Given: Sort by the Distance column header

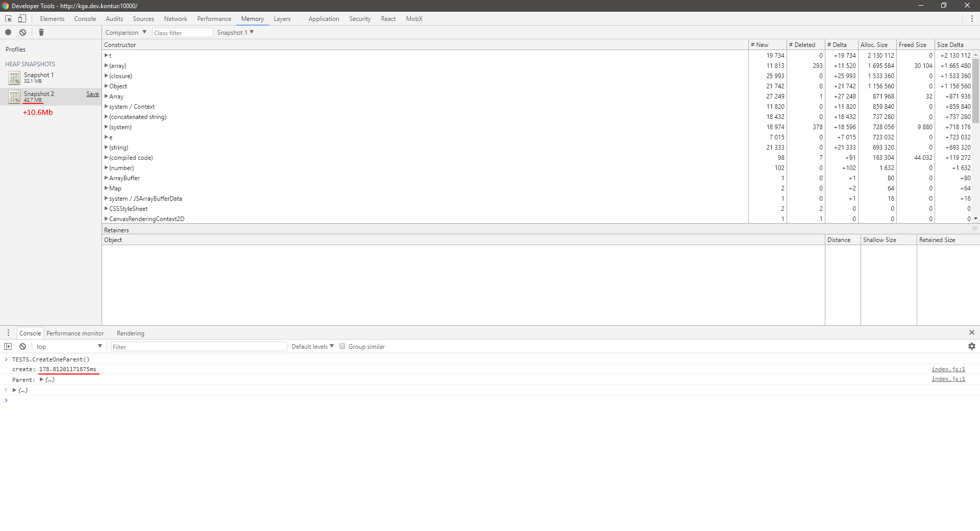Looking at the screenshot, I should (x=843, y=239).
